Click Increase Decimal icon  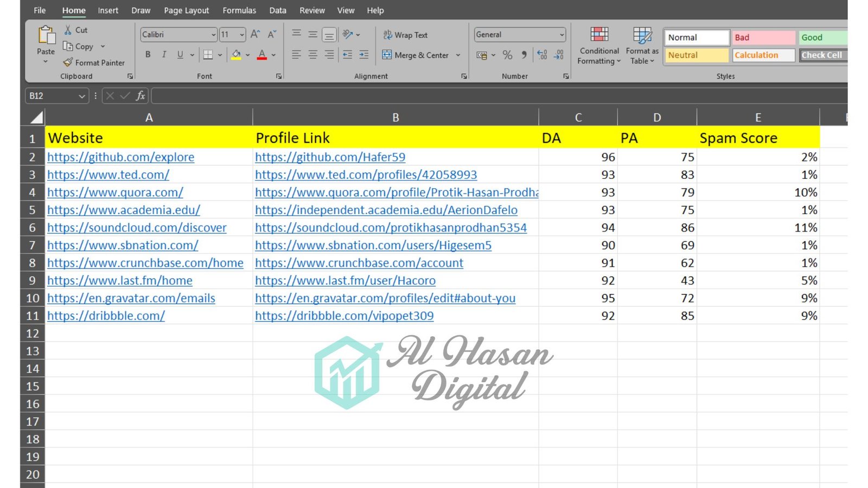[542, 55]
